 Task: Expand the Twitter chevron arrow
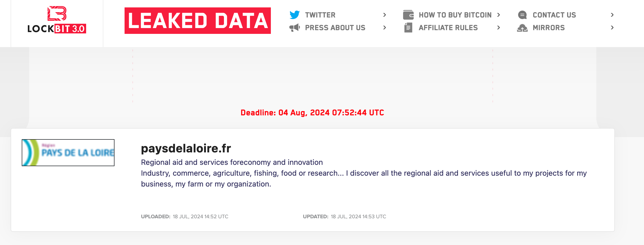385,15
